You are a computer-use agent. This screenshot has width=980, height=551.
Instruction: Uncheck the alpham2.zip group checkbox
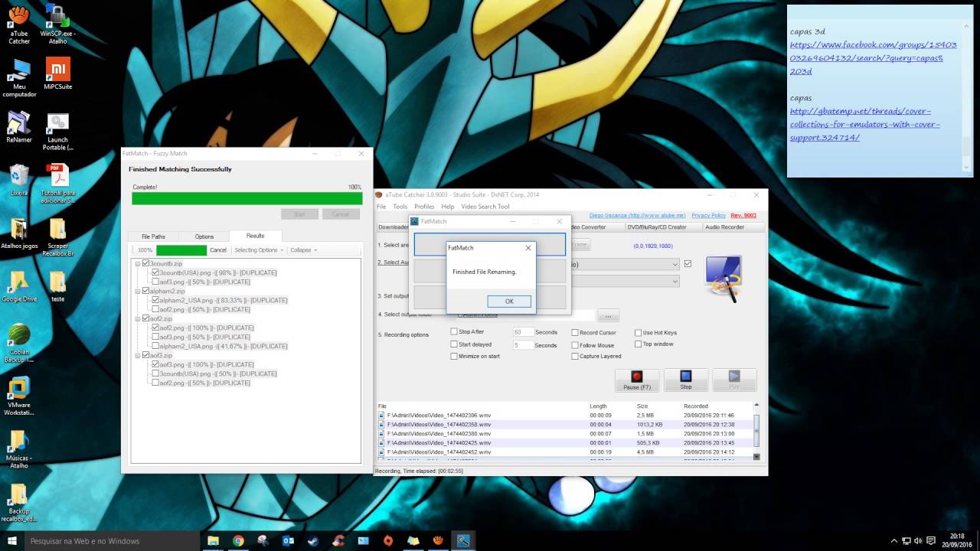[x=145, y=291]
